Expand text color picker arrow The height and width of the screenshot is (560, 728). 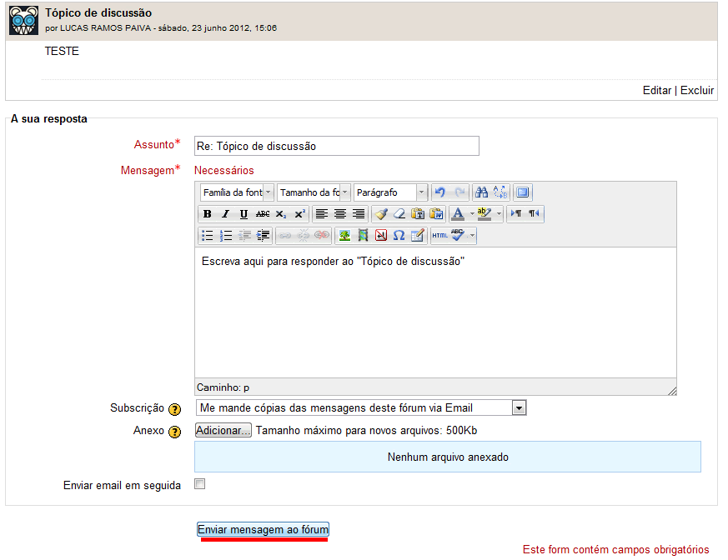point(472,214)
